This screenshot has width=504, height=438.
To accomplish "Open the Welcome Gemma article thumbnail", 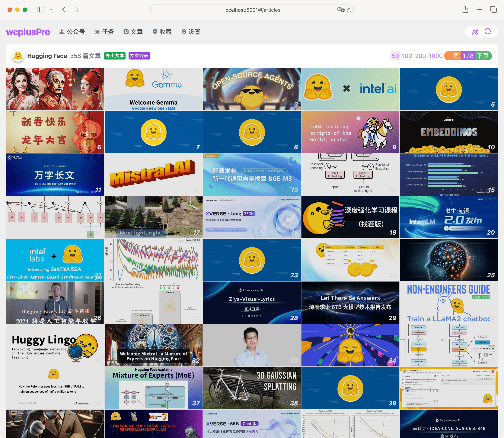I will click(153, 89).
